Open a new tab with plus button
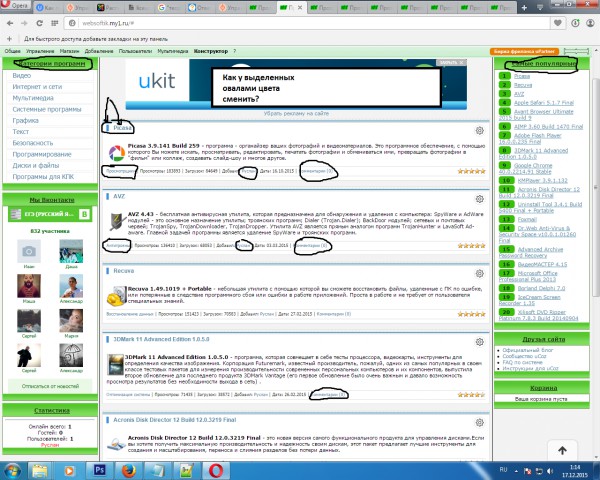The image size is (600, 480). tap(524, 8)
